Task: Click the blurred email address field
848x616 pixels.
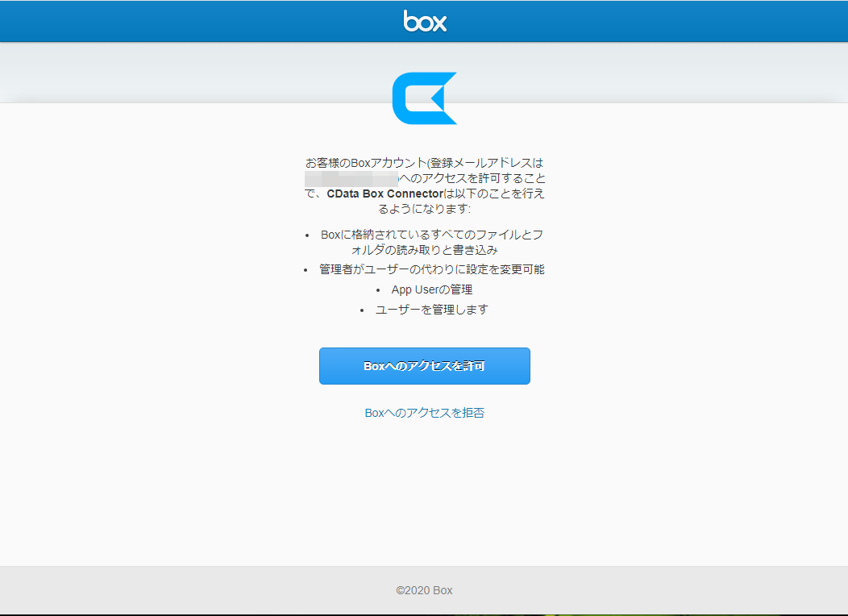Action: coord(351,178)
